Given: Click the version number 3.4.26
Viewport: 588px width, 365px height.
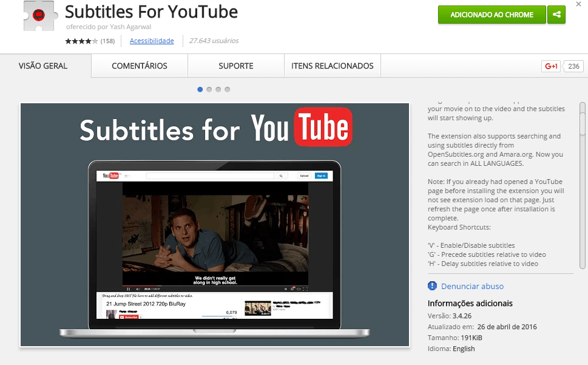Looking at the screenshot, I should [x=462, y=316].
